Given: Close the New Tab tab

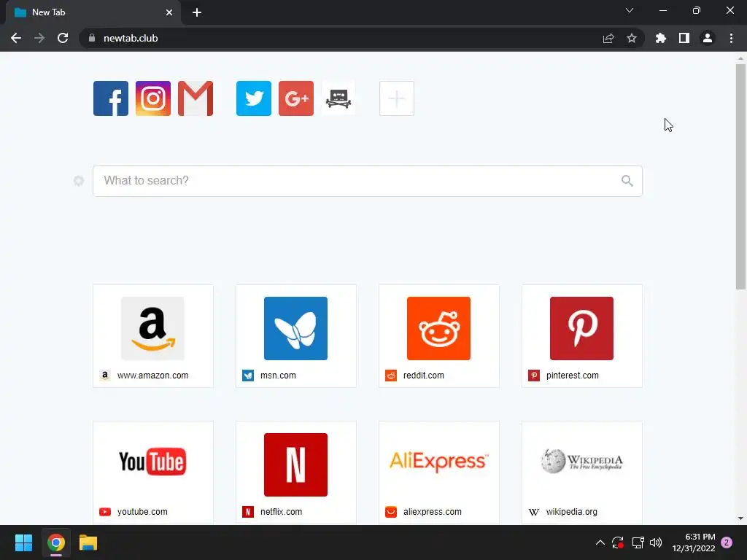Looking at the screenshot, I should [x=169, y=12].
